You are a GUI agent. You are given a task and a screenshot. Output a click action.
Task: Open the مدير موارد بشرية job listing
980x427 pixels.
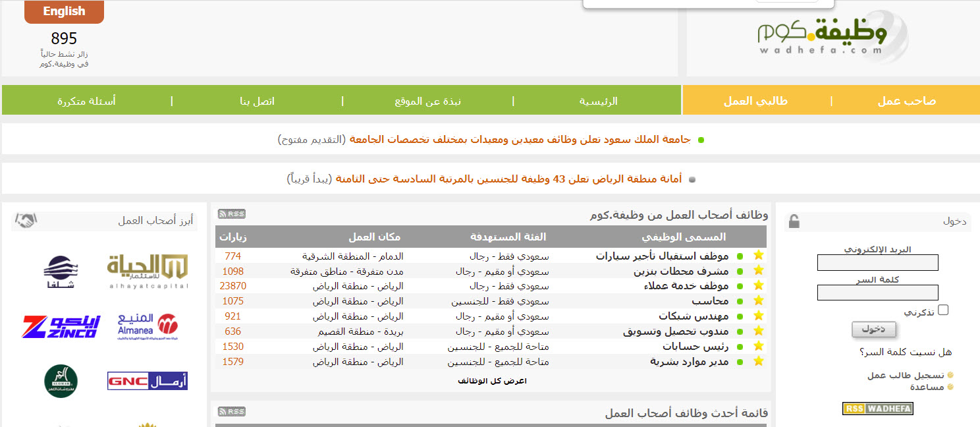click(689, 362)
